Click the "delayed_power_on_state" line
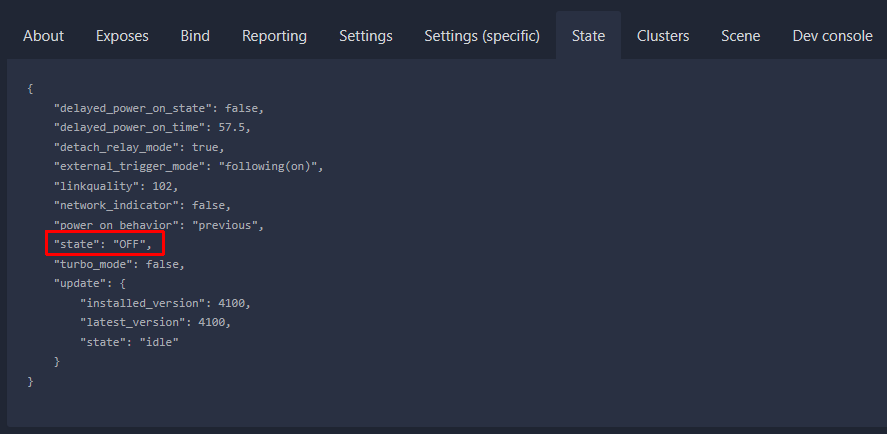 [159, 108]
